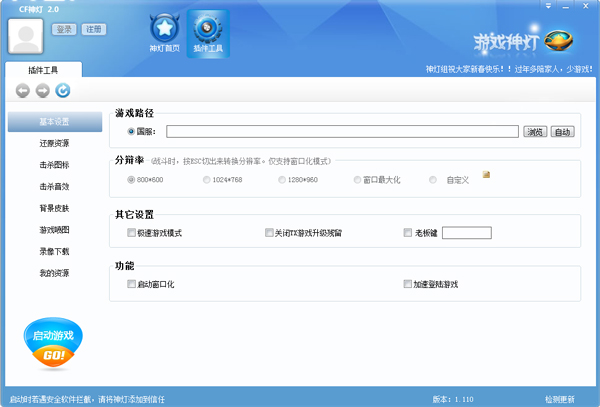Toggle 关闭TX游戏升级残留 checkbox
This screenshot has width=600, height=407.
tap(269, 233)
